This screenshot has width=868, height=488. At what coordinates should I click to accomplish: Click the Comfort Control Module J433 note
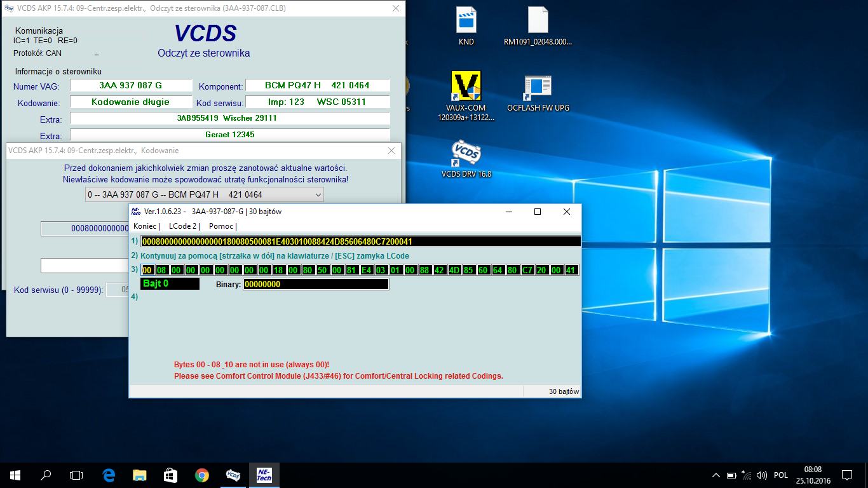[339, 376]
